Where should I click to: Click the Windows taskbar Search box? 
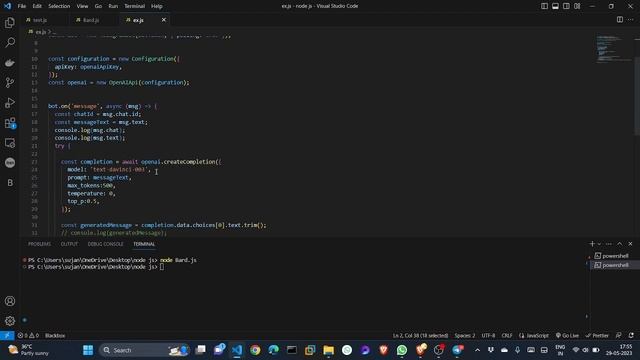(x=144, y=350)
